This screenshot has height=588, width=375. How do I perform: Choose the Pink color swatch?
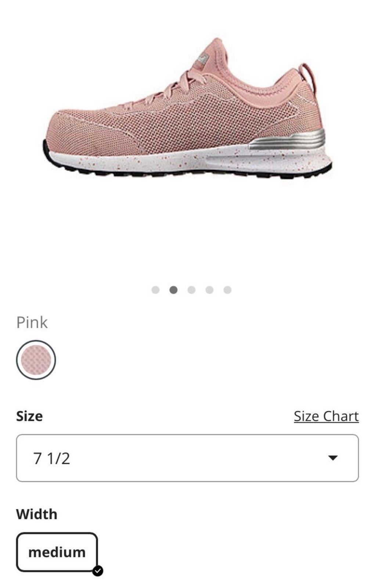click(36, 360)
